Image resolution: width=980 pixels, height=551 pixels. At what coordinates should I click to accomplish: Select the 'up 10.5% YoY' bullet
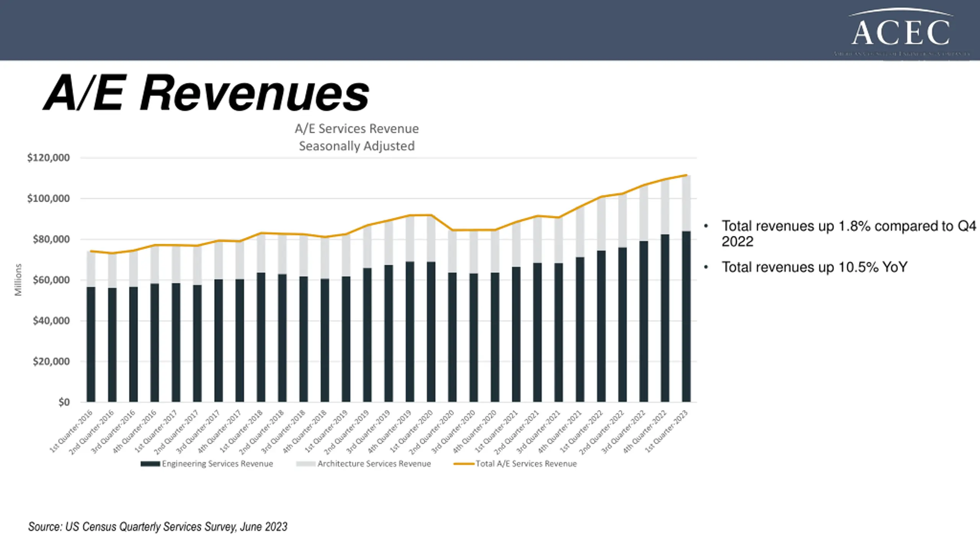[x=814, y=267]
